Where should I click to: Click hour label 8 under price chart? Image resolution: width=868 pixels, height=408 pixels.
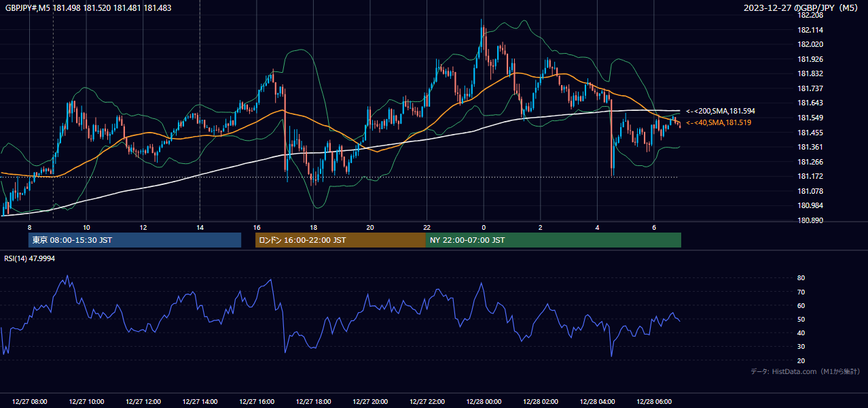[29, 227]
